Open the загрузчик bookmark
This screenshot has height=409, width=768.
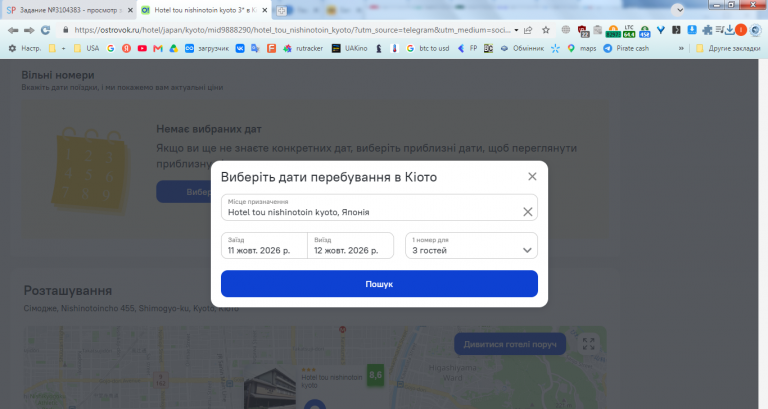[x=207, y=48]
